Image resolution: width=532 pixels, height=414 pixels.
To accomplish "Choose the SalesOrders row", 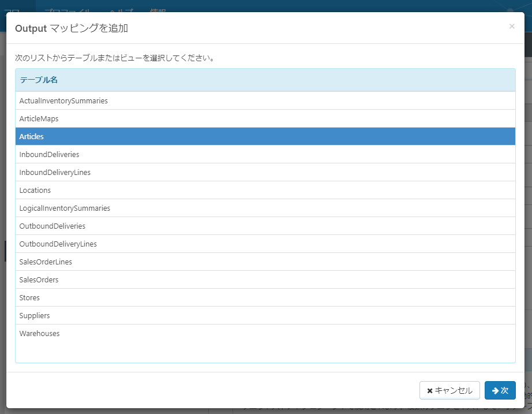I will tap(265, 279).
